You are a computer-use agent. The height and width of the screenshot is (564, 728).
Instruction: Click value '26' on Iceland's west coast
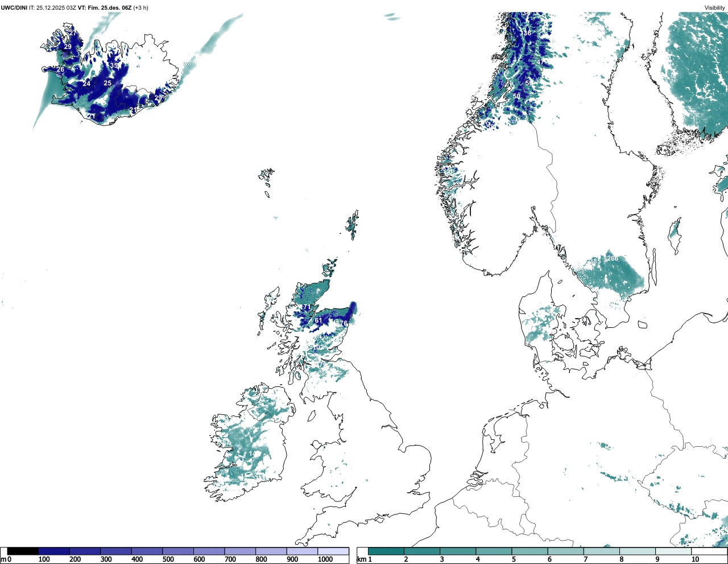click(x=60, y=70)
